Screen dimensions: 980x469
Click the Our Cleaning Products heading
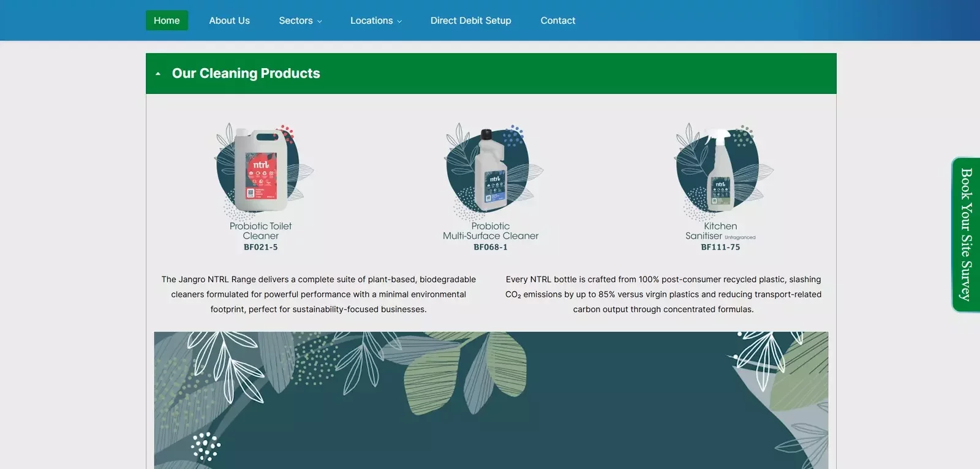click(x=246, y=74)
